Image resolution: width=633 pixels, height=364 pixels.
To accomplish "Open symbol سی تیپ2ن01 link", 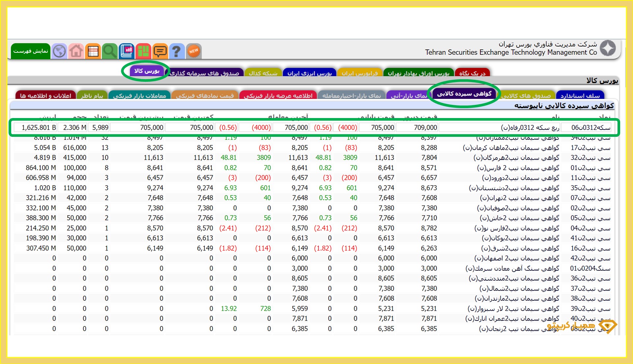I will [590, 168].
